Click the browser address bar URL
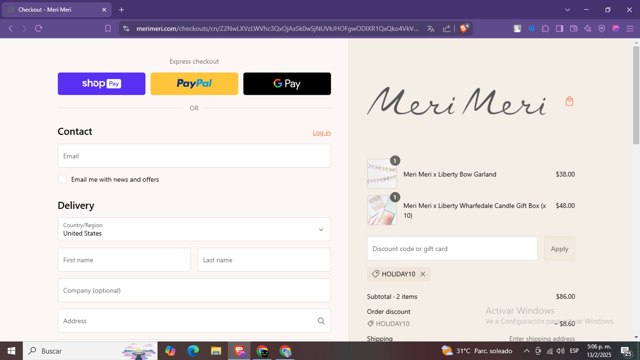Image resolution: width=640 pixels, height=360 pixels. pos(278,29)
